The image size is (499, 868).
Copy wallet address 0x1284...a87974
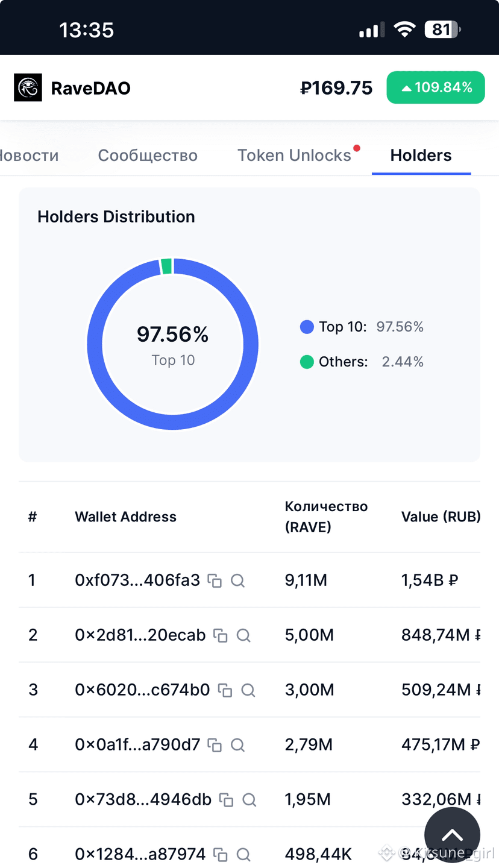[221, 855]
